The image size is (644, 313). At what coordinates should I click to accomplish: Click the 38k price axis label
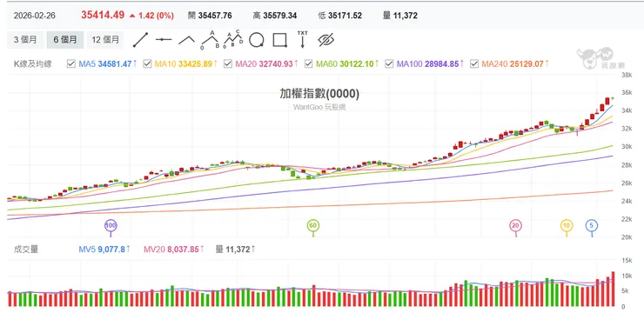coord(627,75)
